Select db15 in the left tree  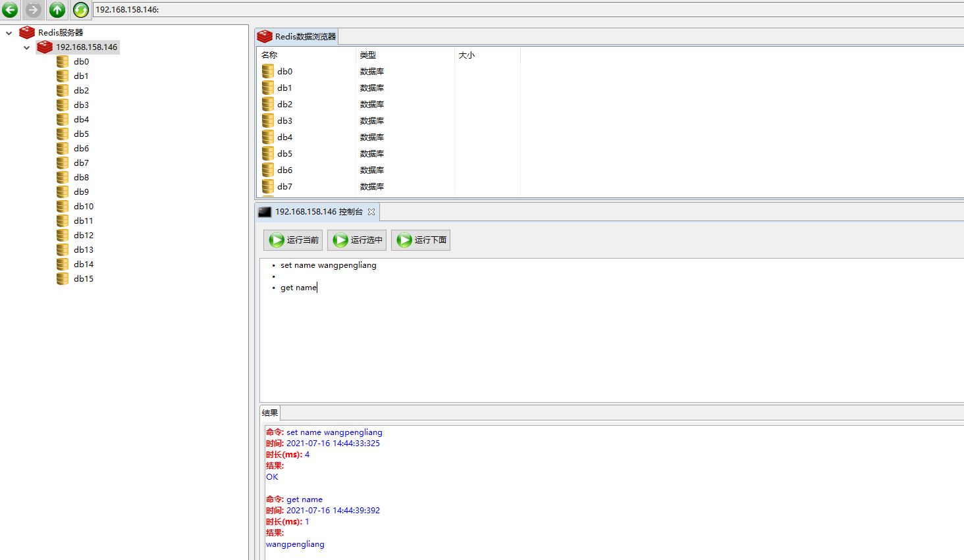[x=84, y=279]
